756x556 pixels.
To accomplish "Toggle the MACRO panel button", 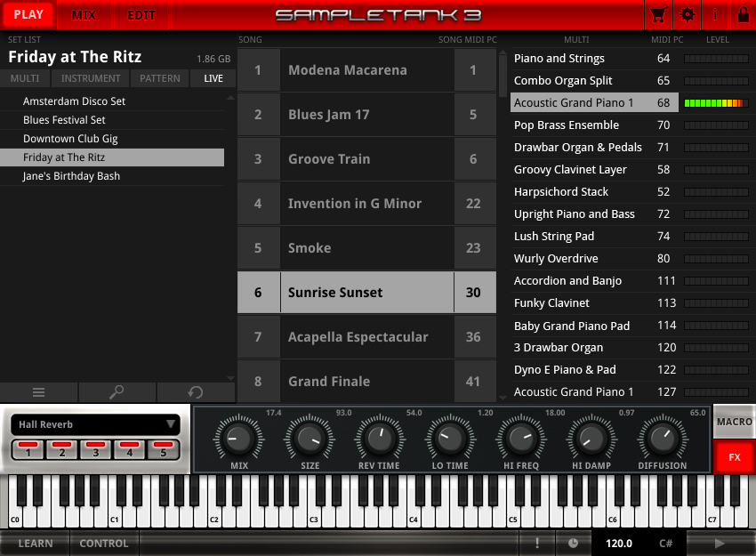I will pyautogui.click(x=735, y=422).
